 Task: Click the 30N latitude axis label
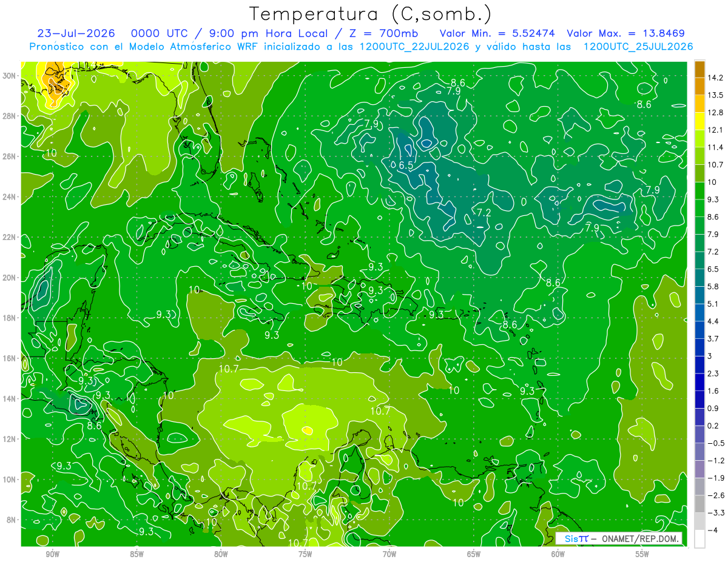(10, 76)
